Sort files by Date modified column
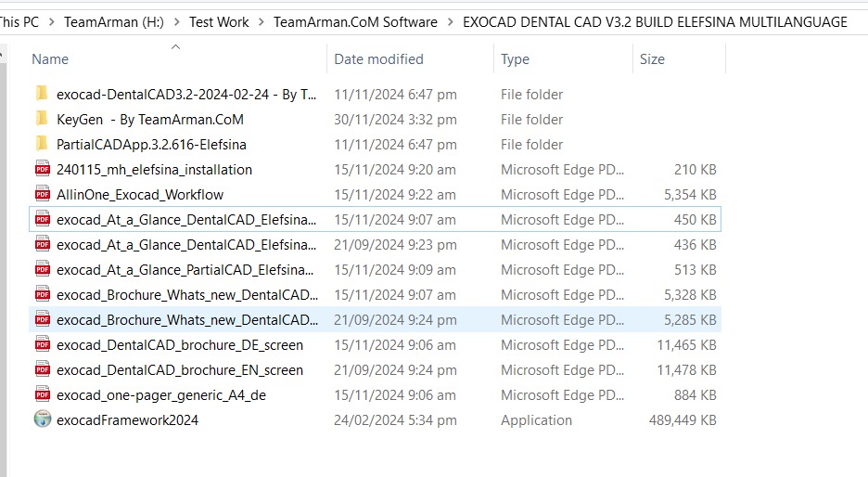868x477 pixels. coord(378,59)
